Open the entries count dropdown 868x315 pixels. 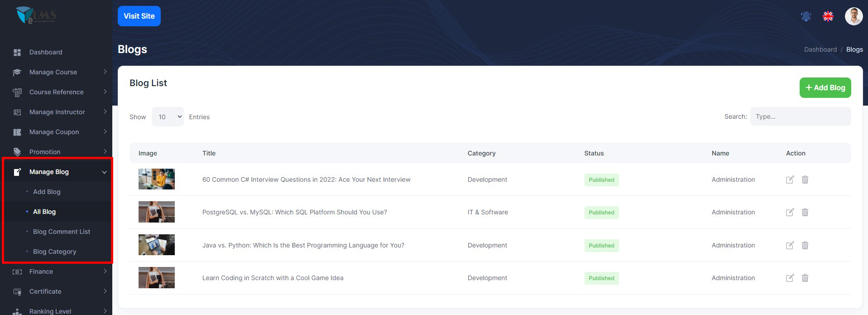(168, 117)
